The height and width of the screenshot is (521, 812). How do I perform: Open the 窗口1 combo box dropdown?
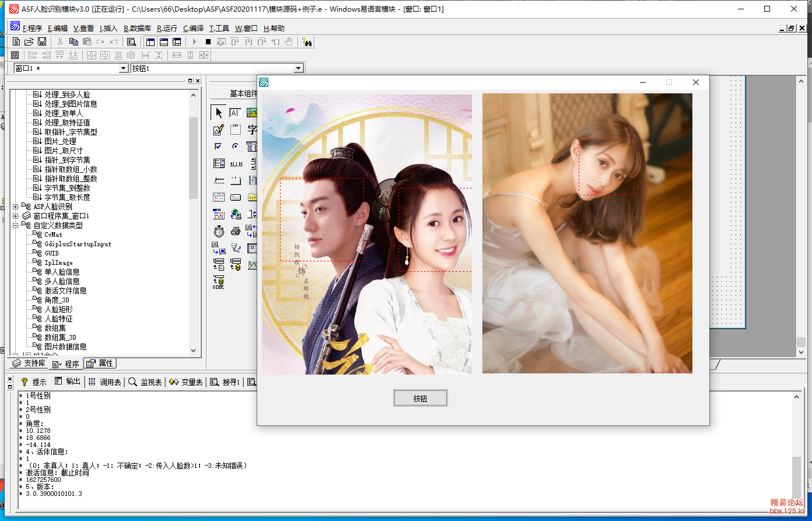pyautogui.click(x=123, y=68)
